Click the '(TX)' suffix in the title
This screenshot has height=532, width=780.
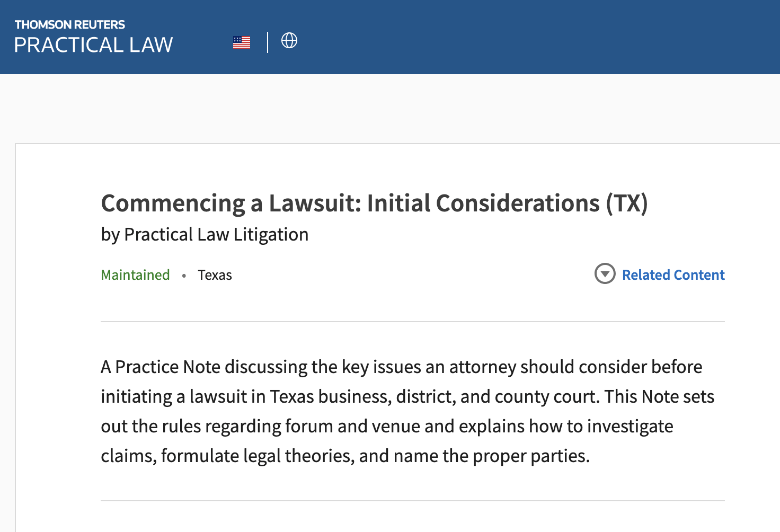[x=627, y=203]
